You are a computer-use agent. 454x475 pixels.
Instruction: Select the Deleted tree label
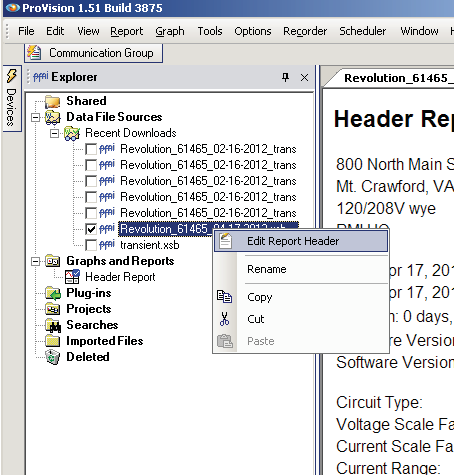click(x=88, y=357)
